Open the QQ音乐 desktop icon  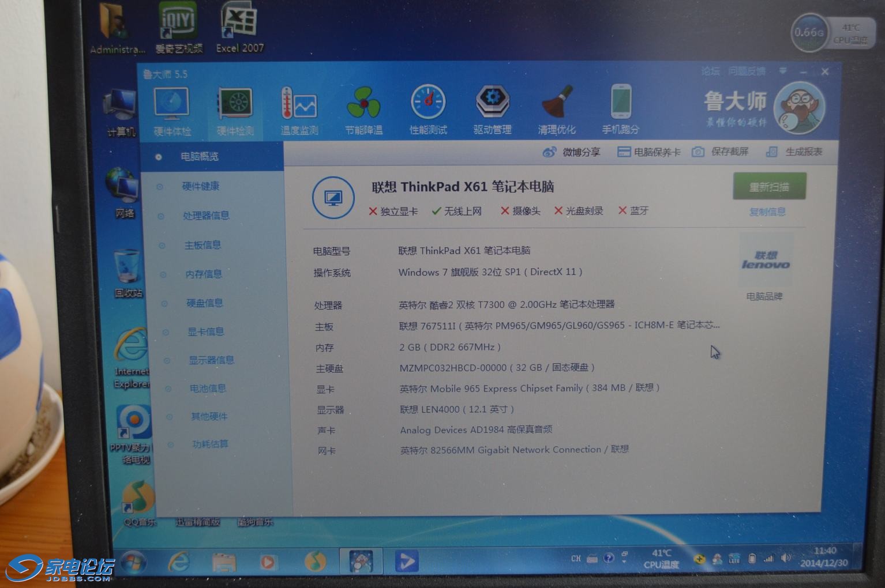click(139, 504)
